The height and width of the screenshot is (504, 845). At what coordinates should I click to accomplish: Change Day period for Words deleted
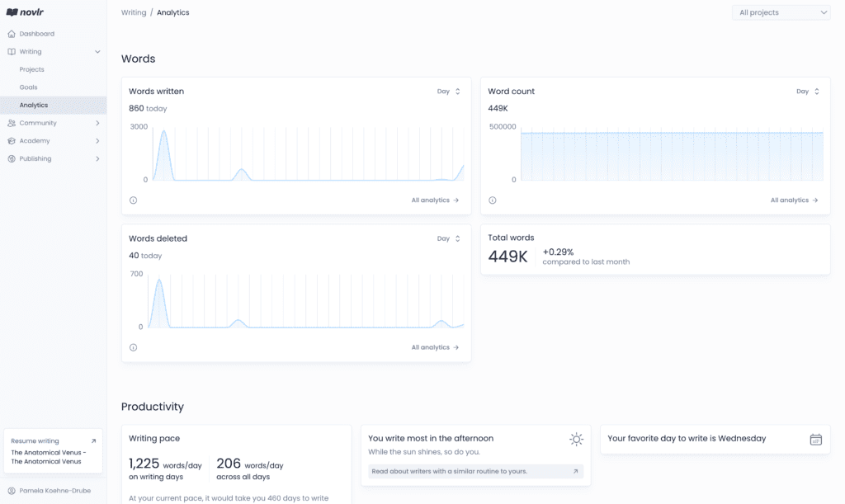pos(448,238)
